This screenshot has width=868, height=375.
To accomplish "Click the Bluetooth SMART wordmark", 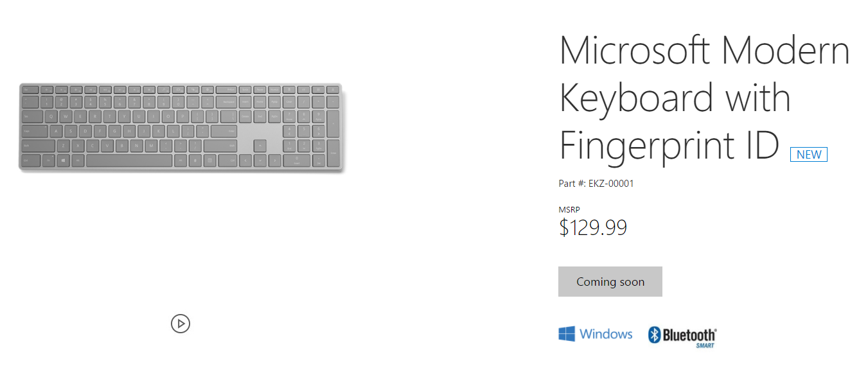I will pyautogui.click(x=689, y=335).
